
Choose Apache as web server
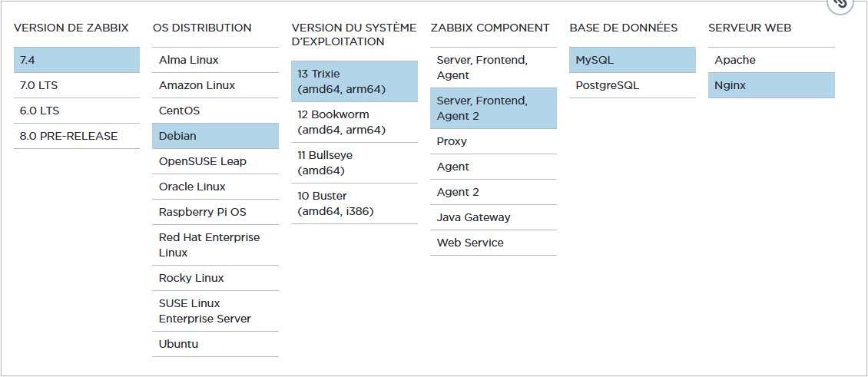771,60
